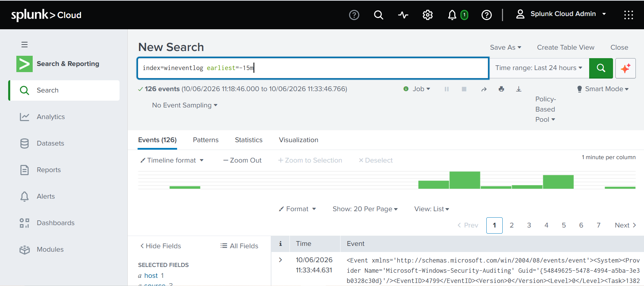Change Show 20 Per Page setting
644x286 pixels.
(x=365, y=209)
